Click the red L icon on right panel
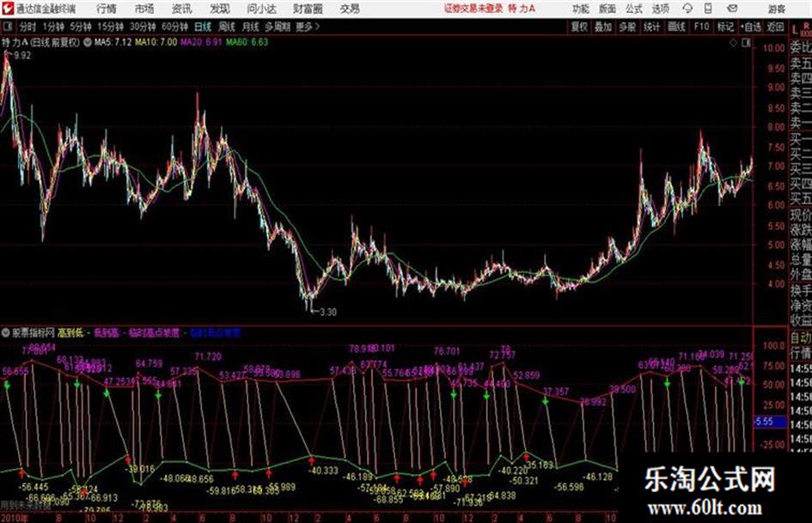This screenshot has height=523, width=812. coord(795,30)
